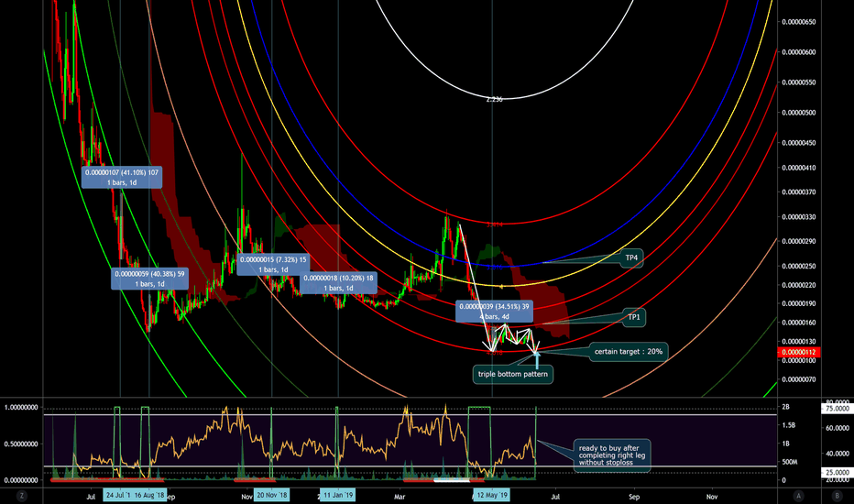This screenshot has width=854, height=504.
Task: Click the 25.0000 indicator level tag
Action: click(x=838, y=472)
